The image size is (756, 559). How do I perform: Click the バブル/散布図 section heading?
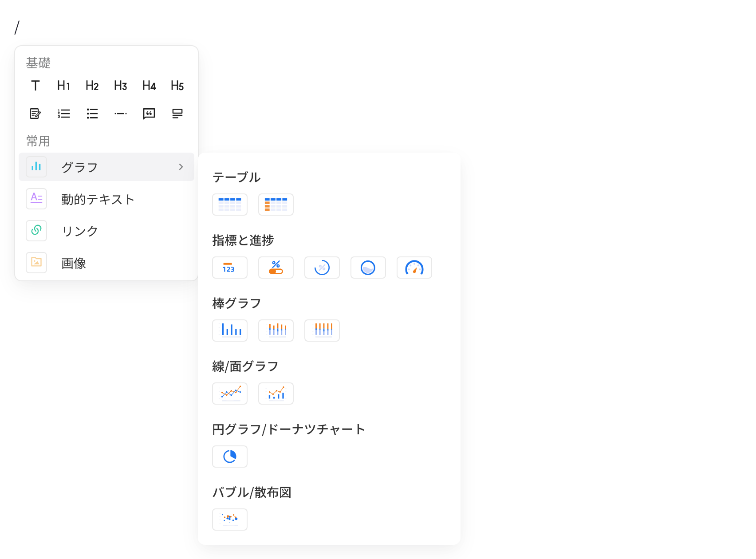[x=252, y=492]
